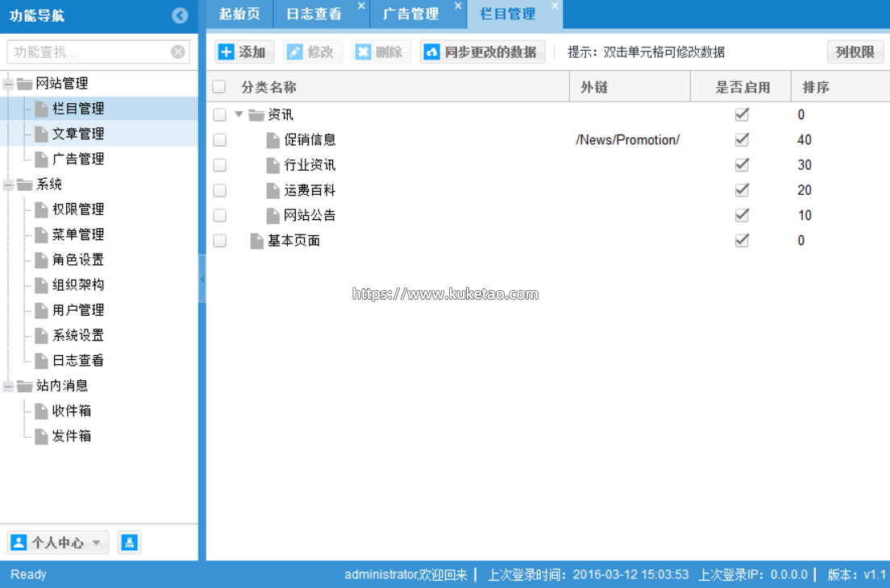Click the 添加 plus icon
890x588 pixels.
227,52
